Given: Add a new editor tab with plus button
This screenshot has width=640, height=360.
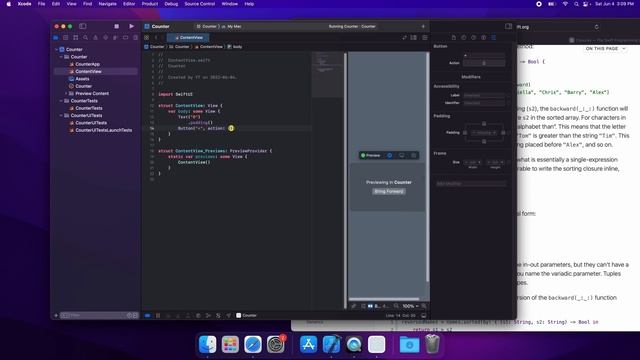Looking at the screenshot, I should [x=423, y=27].
